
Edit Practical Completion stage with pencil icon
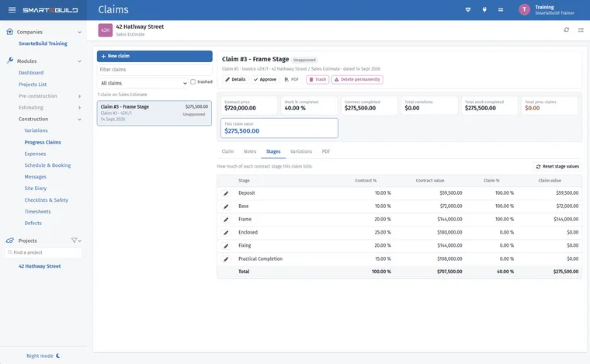point(226,259)
